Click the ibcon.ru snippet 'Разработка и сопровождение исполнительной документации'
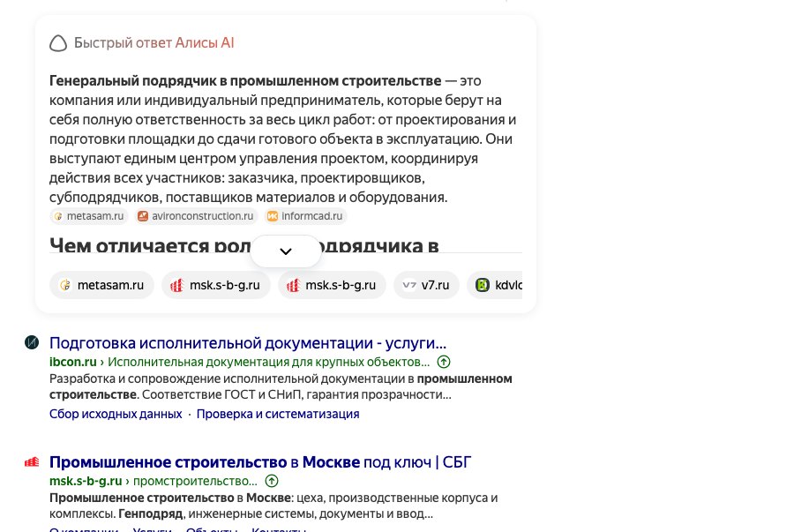Image resolution: width=794 pixels, height=532 pixels. [x=281, y=386]
